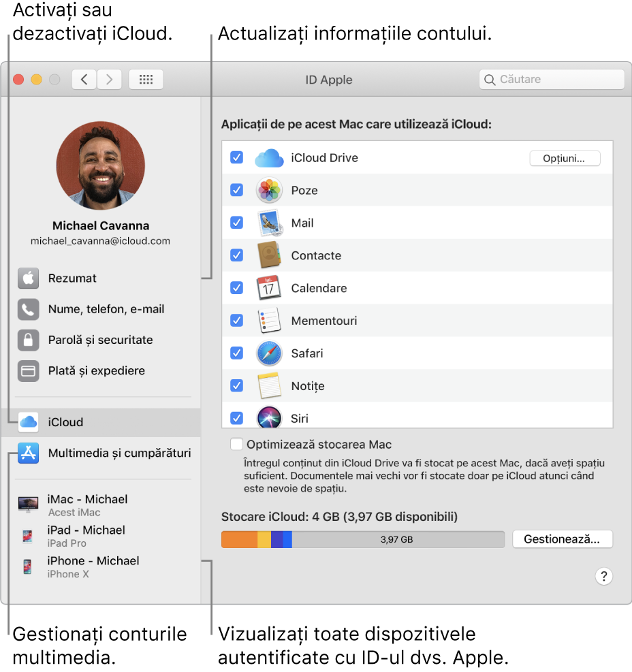Image resolution: width=632 pixels, height=672 pixels.
Task: Select iPhone - Michael device
Action: (101, 566)
